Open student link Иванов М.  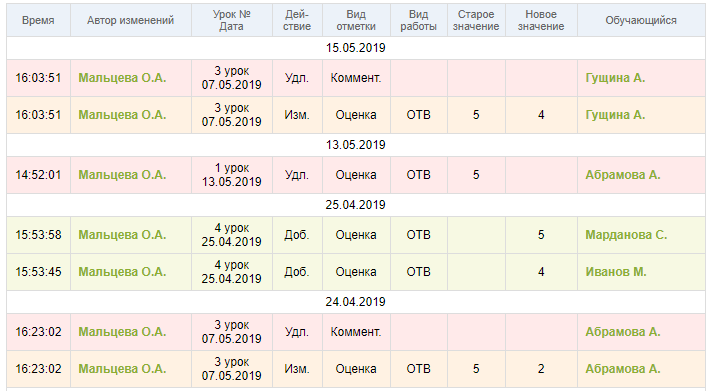(616, 272)
